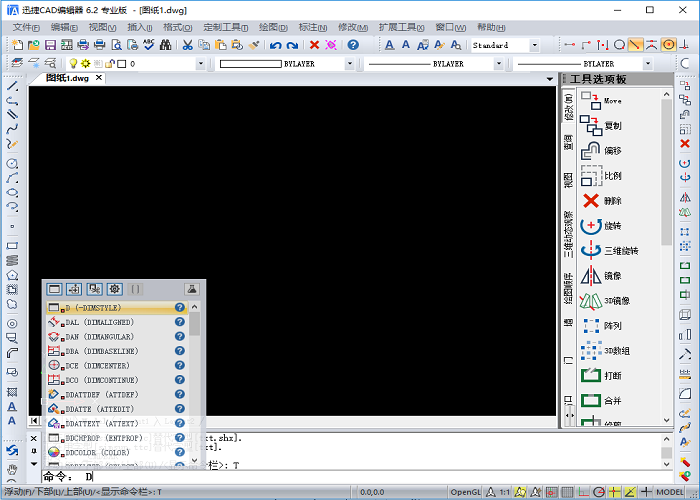Image resolution: width=700 pixels, height=500 pixels.
Task: Click the blue Help question mark toolbar icon
Action: pyautogui.click(x=353, y=45)
